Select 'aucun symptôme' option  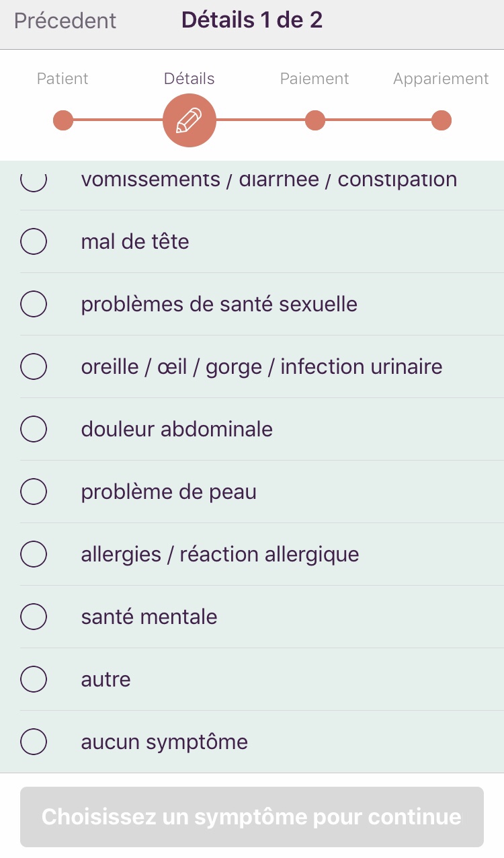coord(34,742)
